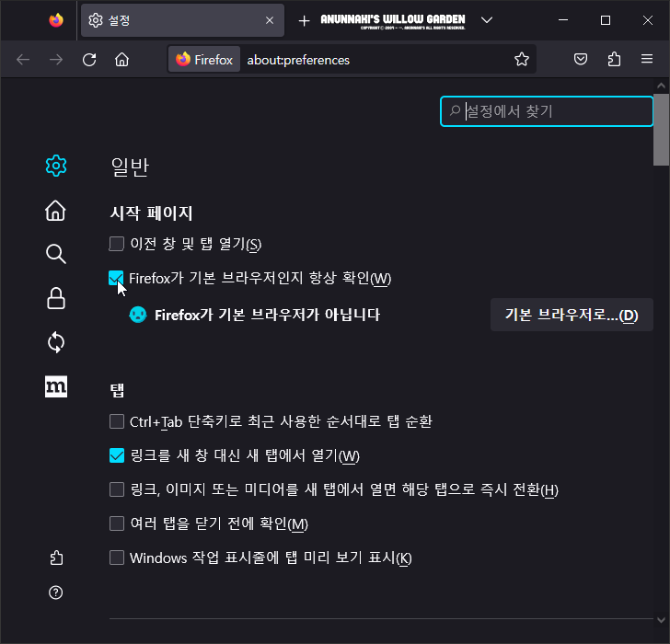Enable 이전 창 및 탭 열기 checkbox
Screen dimensions: 670x644
[117, 244]
